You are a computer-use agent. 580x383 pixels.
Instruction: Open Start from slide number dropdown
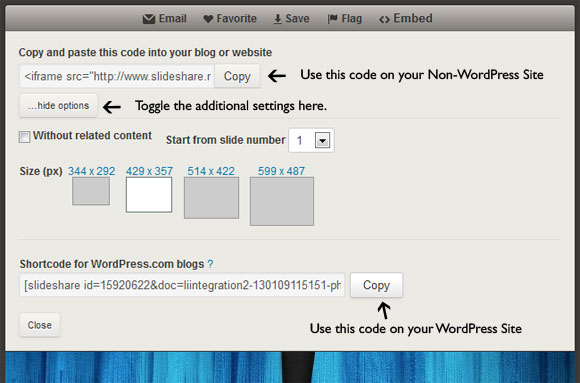311,140
